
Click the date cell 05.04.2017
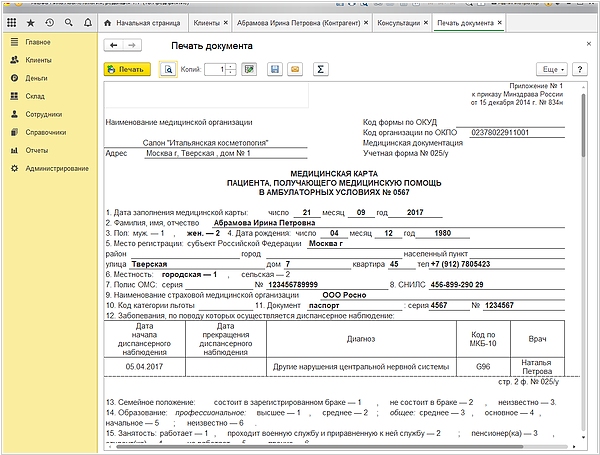(144, 367)
